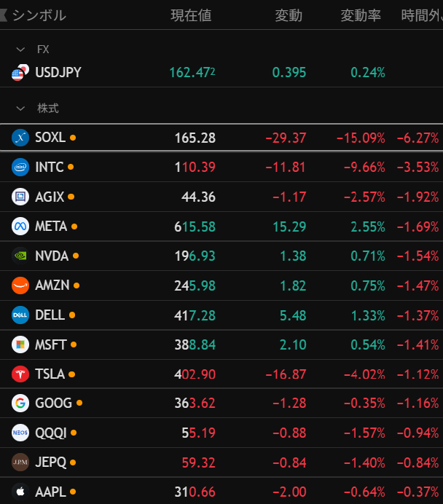The height and width of the screenshot is (504, 443).
Task: Click the Dell logo icon
Action: [x=20, y=315]
